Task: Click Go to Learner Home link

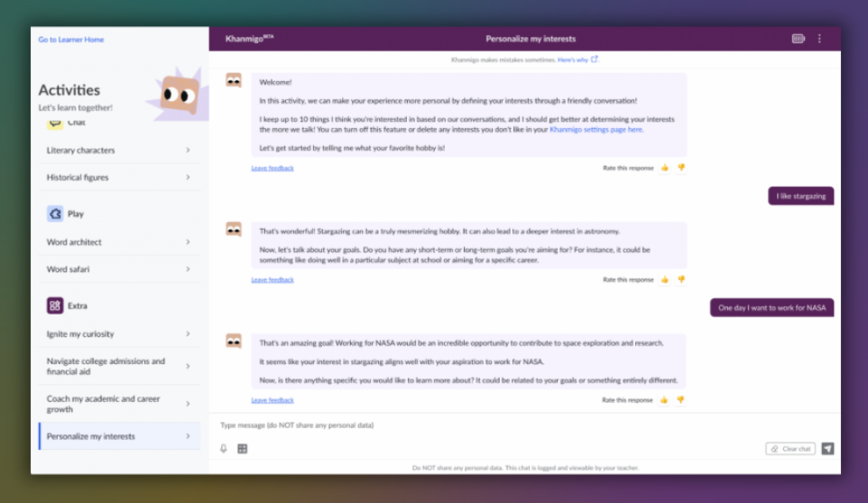Action: tap(71, 40)
